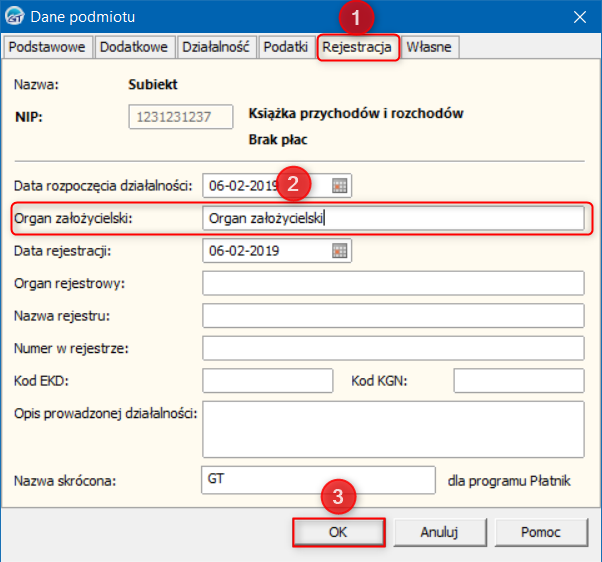Click the GT application icon in title bar
The height and width of the screenshot is (562, 602).
[x=15, y=17]
